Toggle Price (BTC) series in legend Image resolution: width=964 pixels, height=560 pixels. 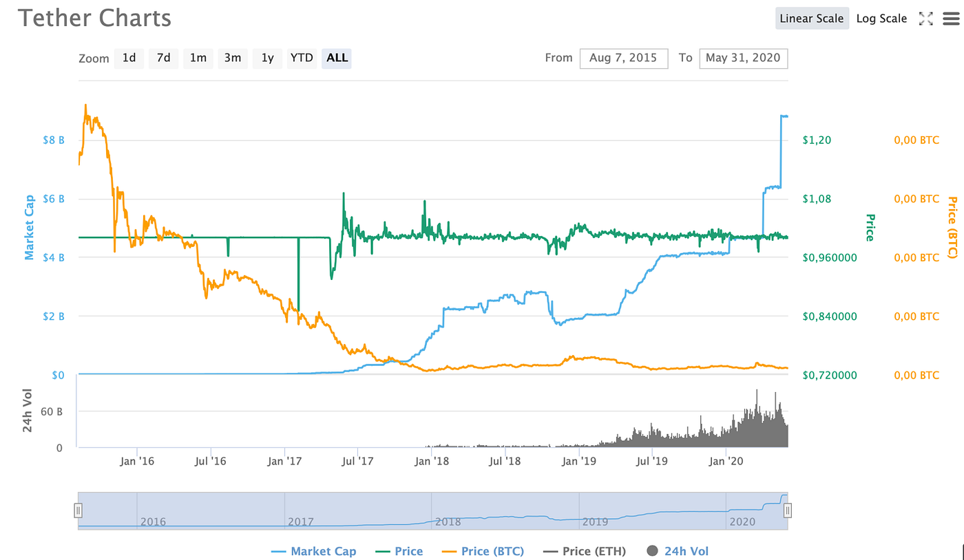pyautogui.click(x=483, y=551)
